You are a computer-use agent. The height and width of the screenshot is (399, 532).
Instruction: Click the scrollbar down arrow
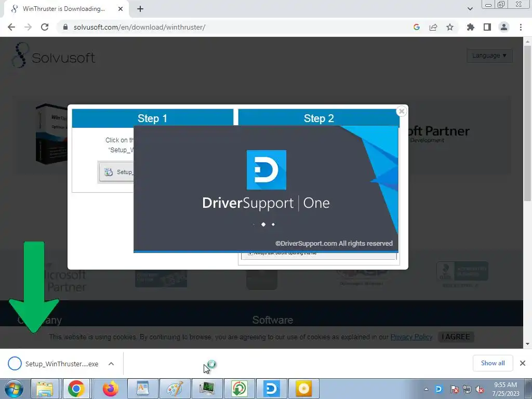pos(527,344)
